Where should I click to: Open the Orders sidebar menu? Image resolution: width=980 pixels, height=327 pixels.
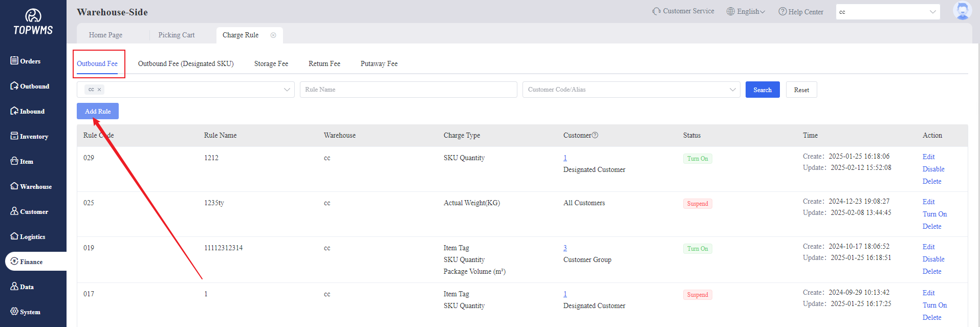26,61
